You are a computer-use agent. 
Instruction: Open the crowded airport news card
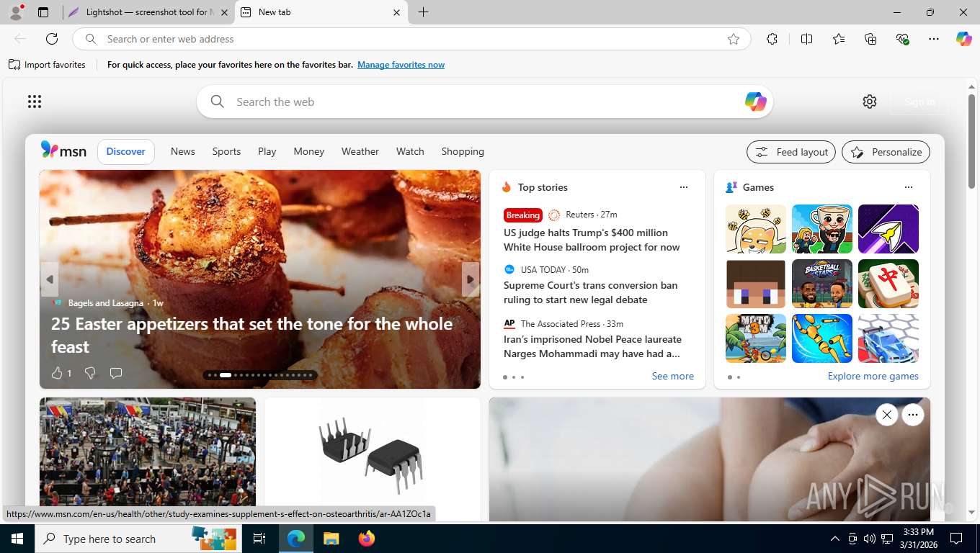point(148,458)
